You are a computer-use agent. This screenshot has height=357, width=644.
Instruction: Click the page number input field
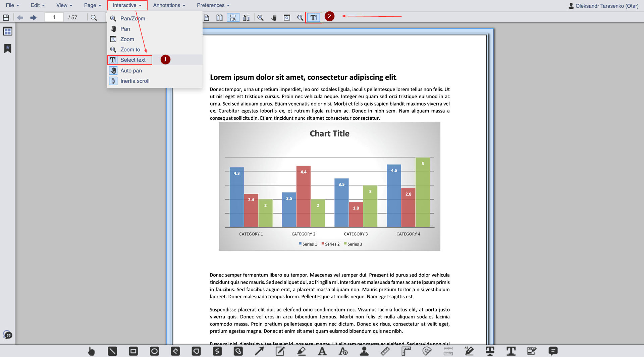point(54,17)
